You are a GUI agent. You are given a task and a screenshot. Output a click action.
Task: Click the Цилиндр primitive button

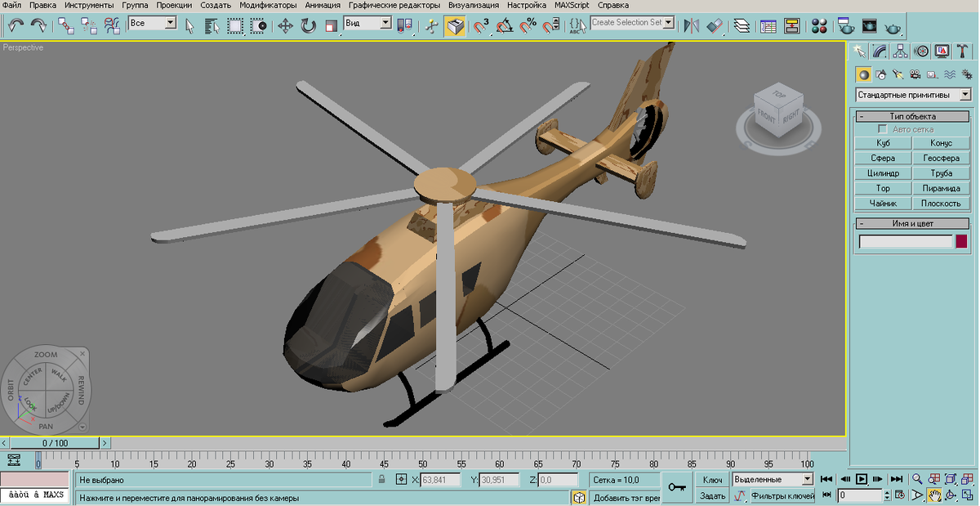pyautogui.click(x=883, y=173)
